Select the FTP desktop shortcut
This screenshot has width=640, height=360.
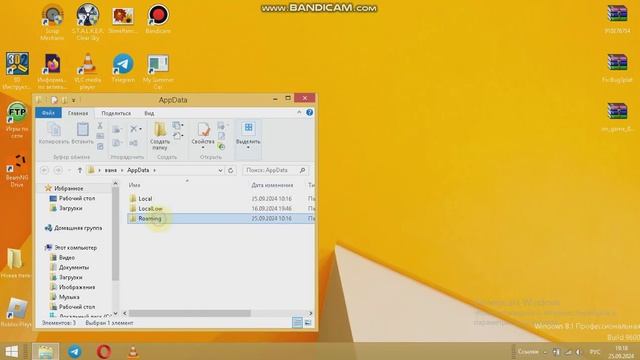click(x=17, y=120)
